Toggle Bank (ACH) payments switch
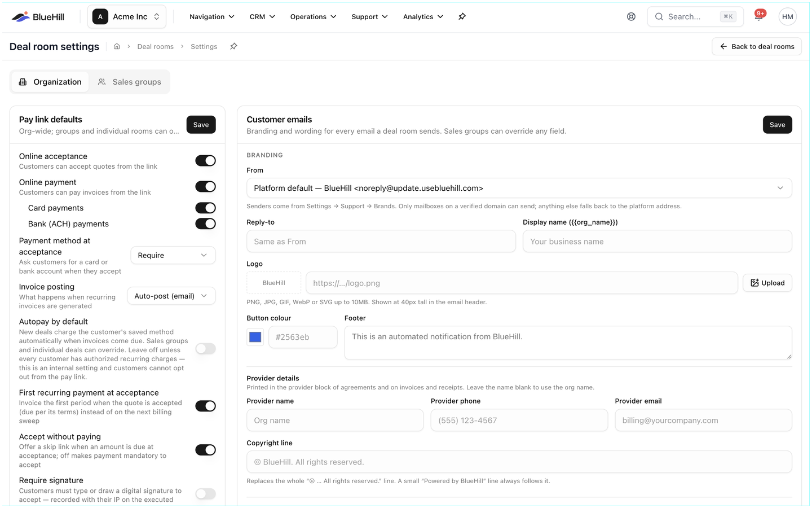The height and width of the screenshot is (508, 812). [205, 224]
